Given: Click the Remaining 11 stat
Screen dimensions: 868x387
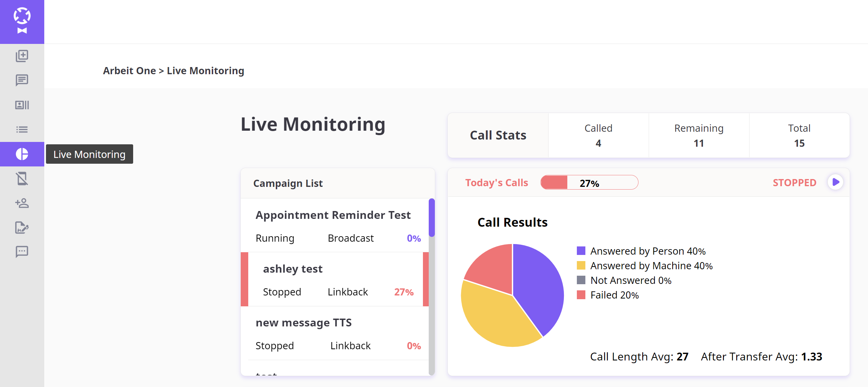Looking at the screenshot, I should (699, 135).
